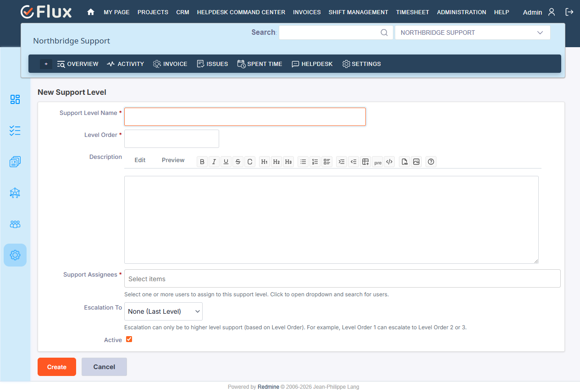Open the network nodes sidebar icon
Image resolution: width=580 pixels, height=392 pixels.
[15, 193]
